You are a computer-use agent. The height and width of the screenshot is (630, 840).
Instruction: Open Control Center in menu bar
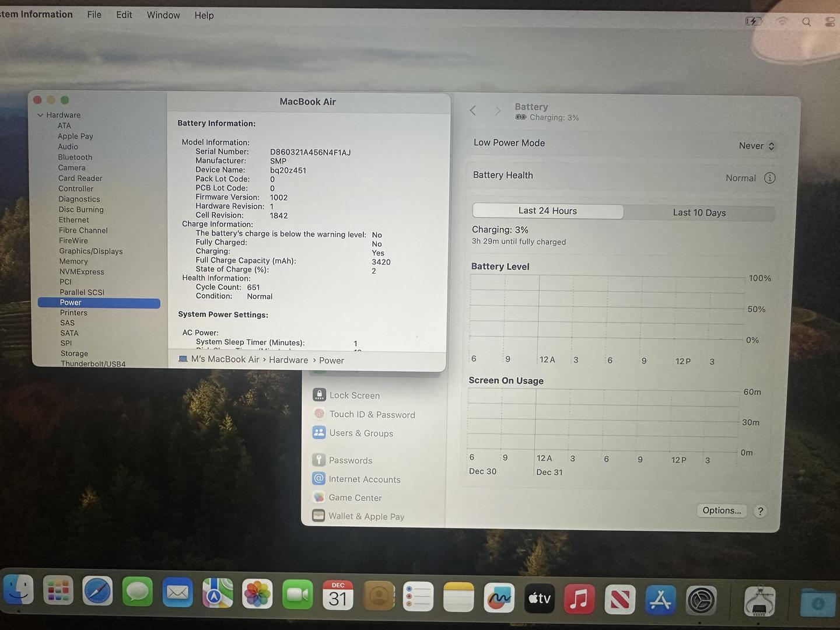831,22
